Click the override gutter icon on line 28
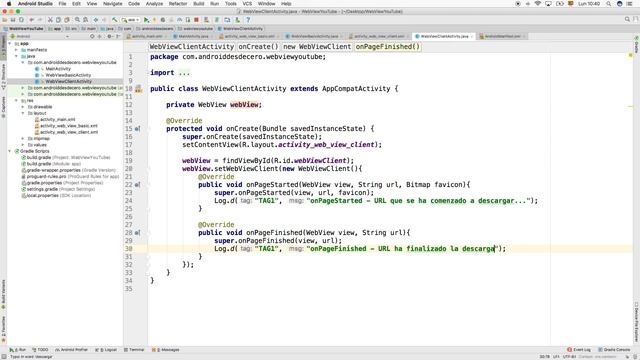 point(138,233)
